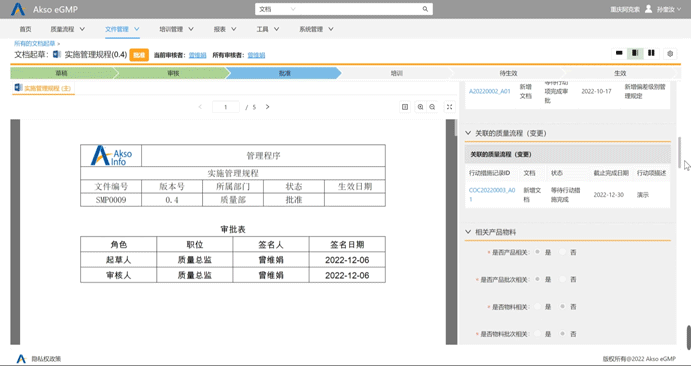Expand the 文件管理 menu
The width and height of the screenshot is (691, 366).
click(x=122, y=29)
